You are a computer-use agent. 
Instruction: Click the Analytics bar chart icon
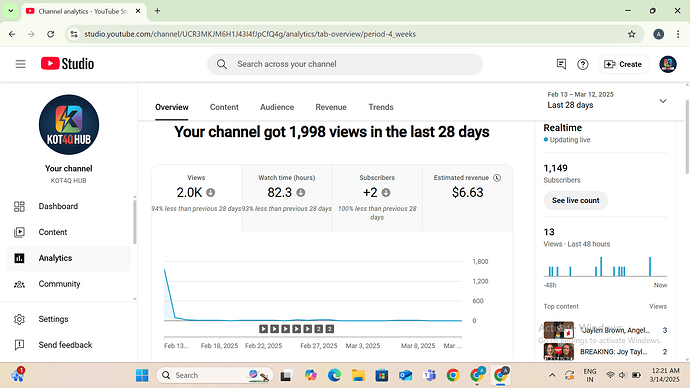click(19, 258)
